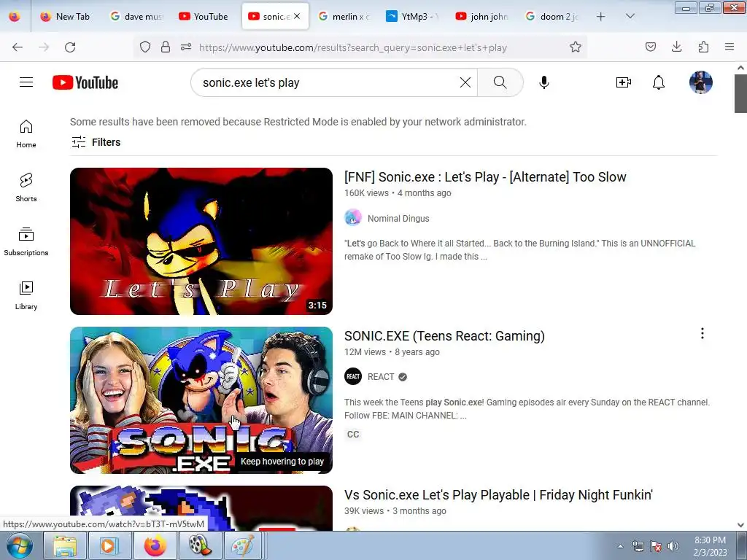Image resolution: width=747 pixels, height=560 pixels.
Task: Open Save to Pocket icon
Action: (650, 47)
